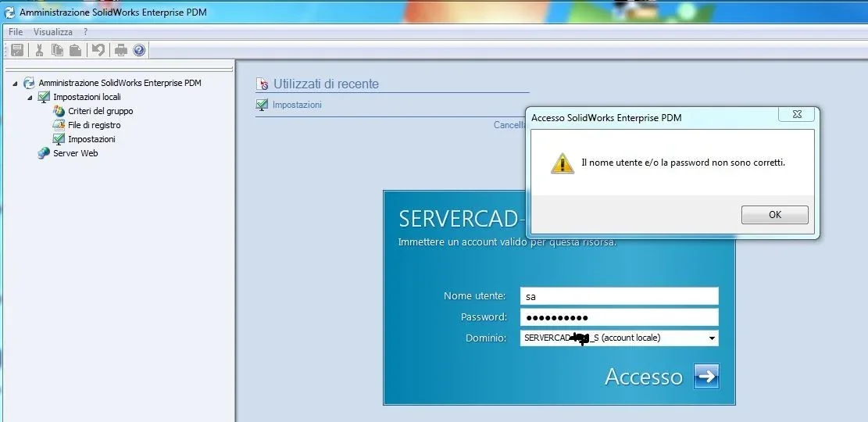Click the warning triangle icon in dialog
The image size is (868, 422).
[563, 163]
